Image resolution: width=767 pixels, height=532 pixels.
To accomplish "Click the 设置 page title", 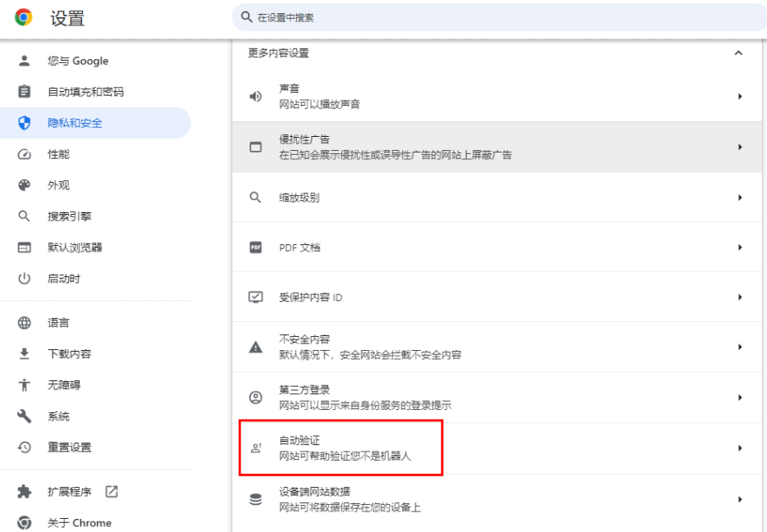I will tap(67, 18).
